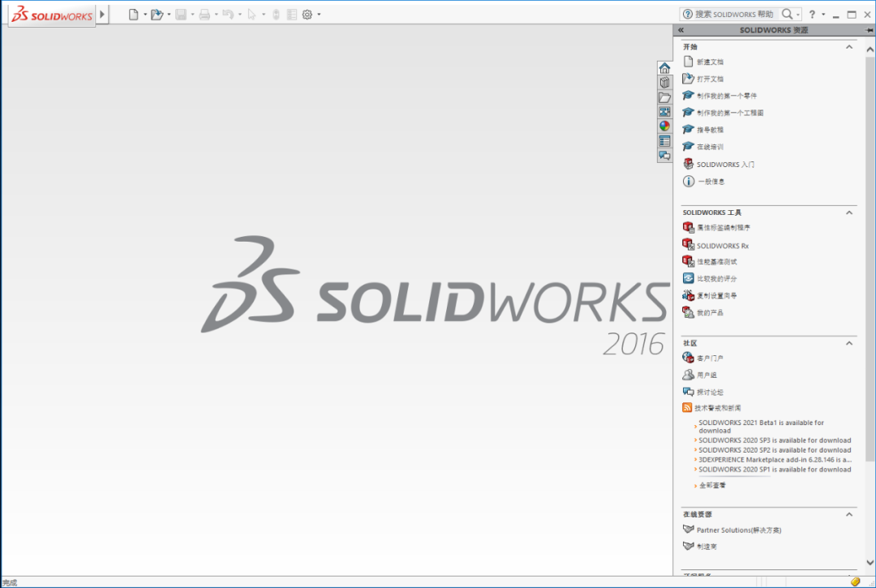The height and width of the screenshot is (588, 876).
Task: Open the search type dropdown arrow
Action: [x=798, y=15]
